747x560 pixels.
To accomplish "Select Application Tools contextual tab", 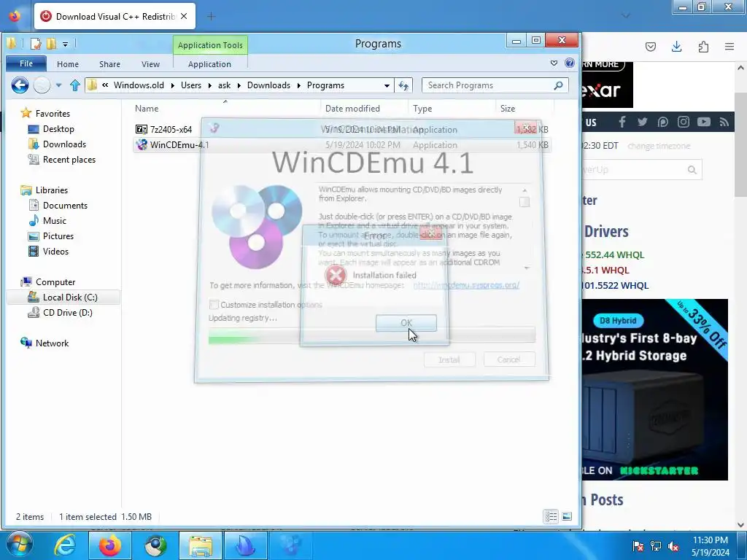I will tap(210, 44).
